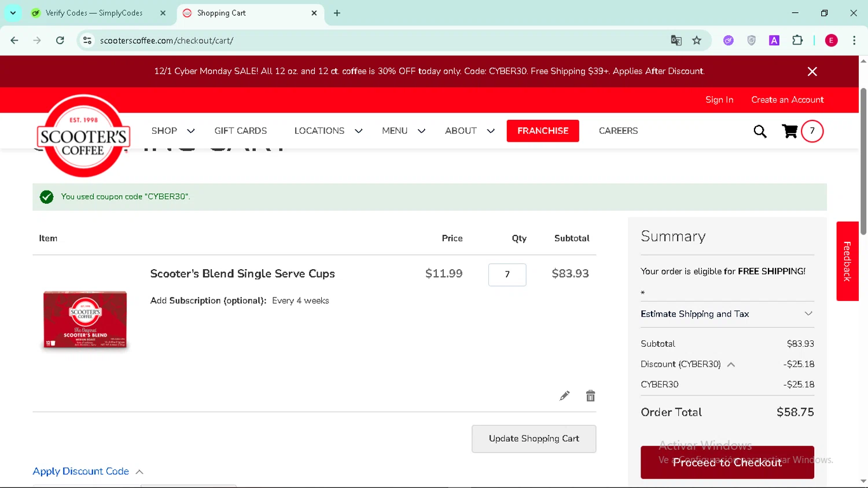Viewport: 868px width, 488px height.
Task: Open a new browser tab
Action: (337, 13)
